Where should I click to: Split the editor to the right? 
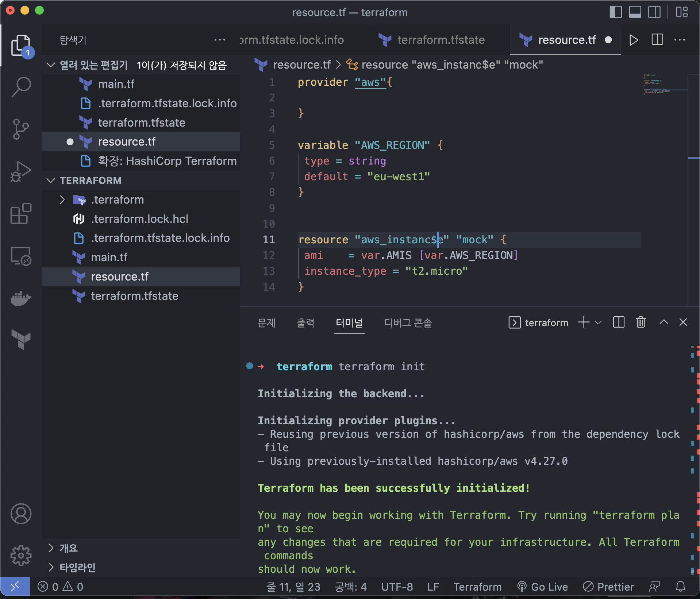pyautogui.click(x=657, y=40)
